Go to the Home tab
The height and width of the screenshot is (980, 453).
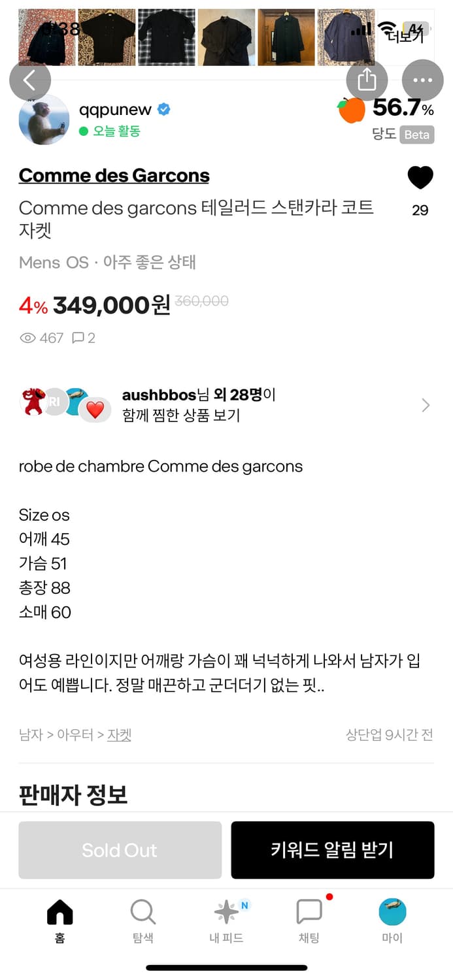[59, 919]
